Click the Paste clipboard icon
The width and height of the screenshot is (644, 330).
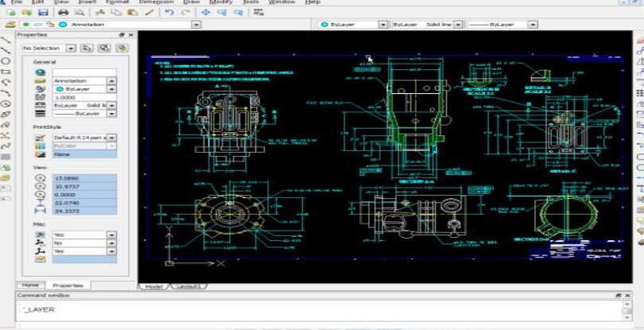[133, 13]
